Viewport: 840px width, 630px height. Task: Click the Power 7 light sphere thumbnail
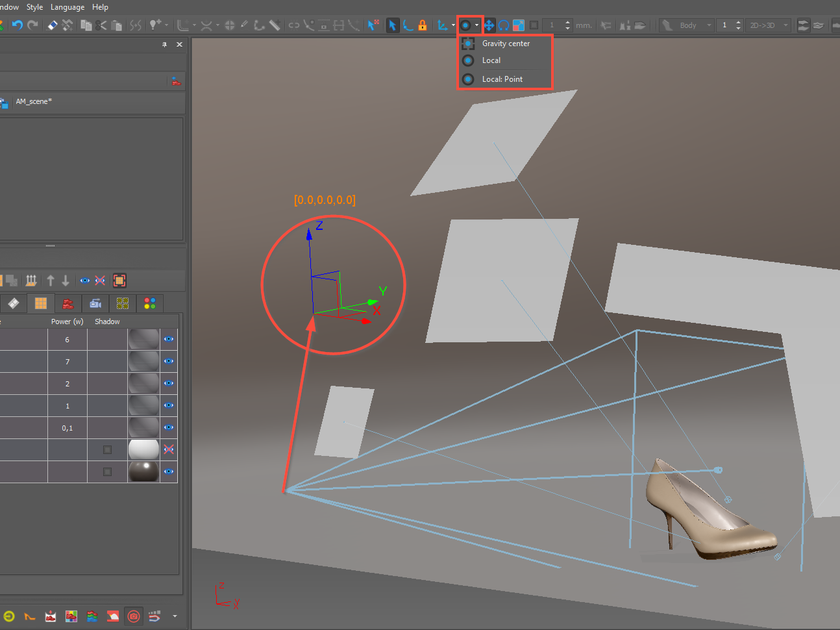tap(143, 361)
